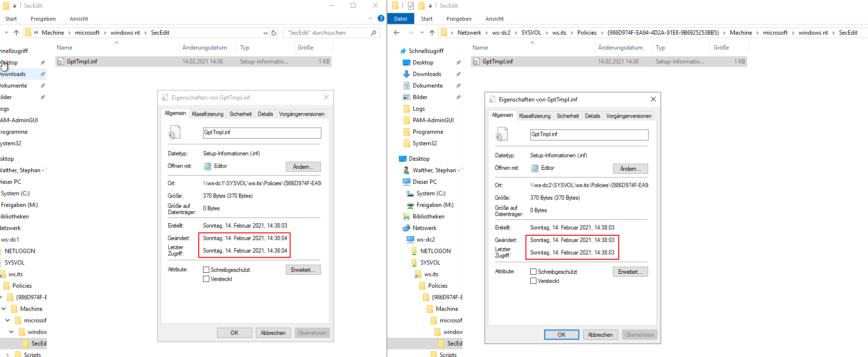Screen dimensions: 868x357
Task: Open recent locations dropdown in right window
Action: point(422,33)
